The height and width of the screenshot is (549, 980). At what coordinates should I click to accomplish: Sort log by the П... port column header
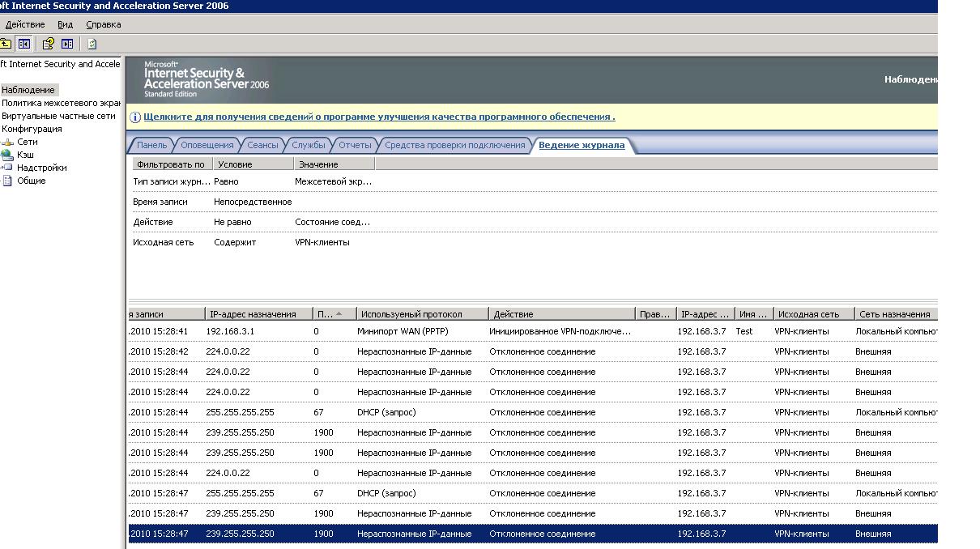tap(334, 314)
